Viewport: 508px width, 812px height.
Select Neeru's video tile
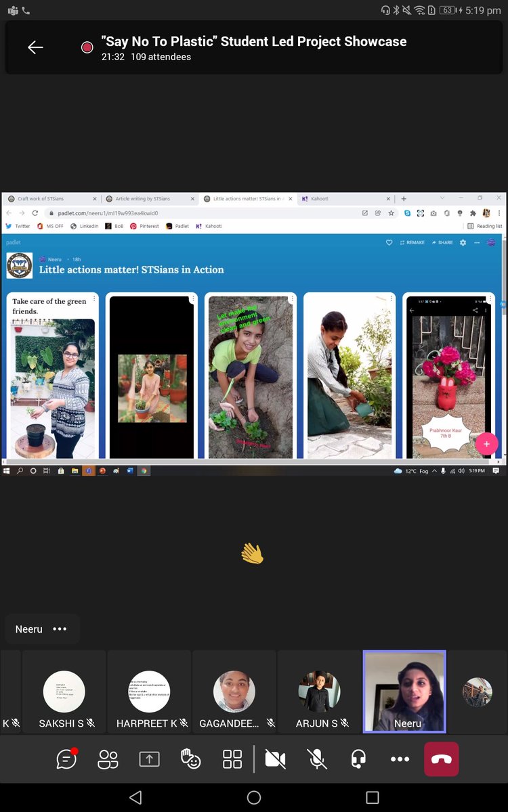tap(404, 692)
